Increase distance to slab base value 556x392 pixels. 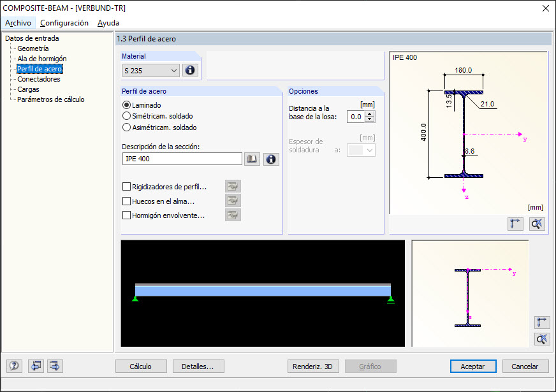coord(369,113)
